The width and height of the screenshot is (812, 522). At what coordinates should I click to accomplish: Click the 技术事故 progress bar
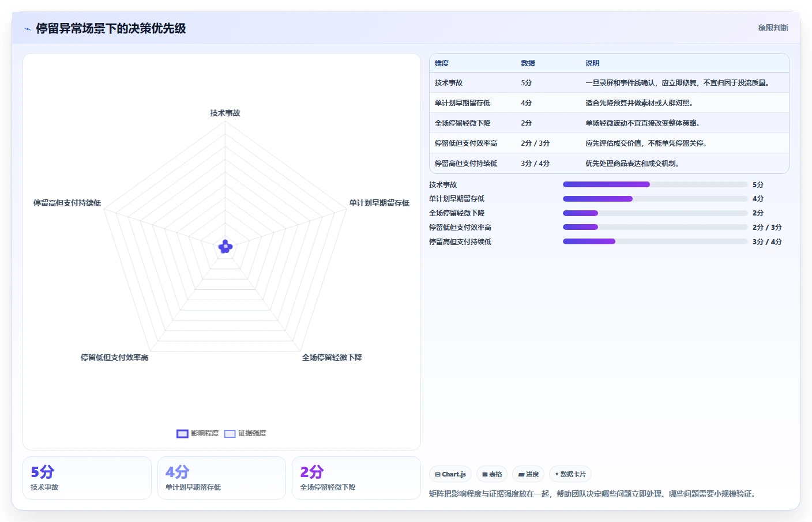click(x=655, y=184)
